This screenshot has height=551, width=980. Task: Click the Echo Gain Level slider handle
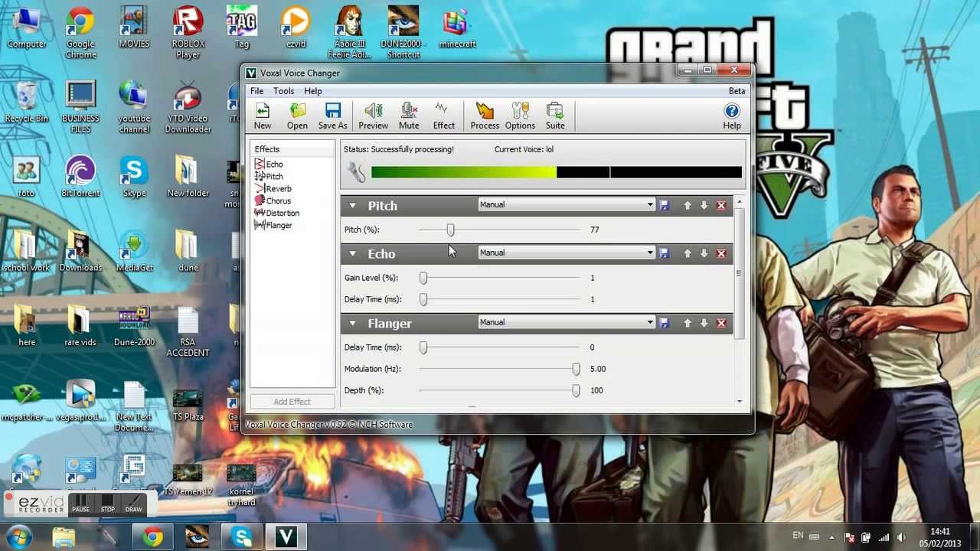[423, 278]
